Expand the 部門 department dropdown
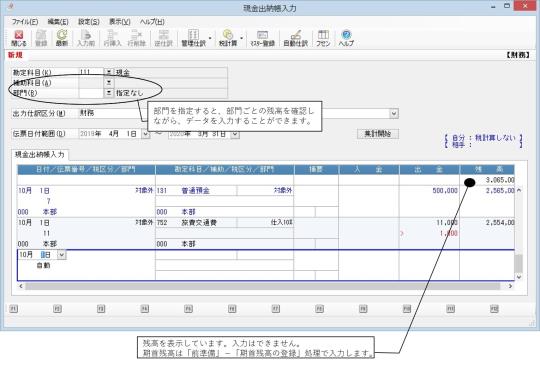 click(x=108, y=93)
